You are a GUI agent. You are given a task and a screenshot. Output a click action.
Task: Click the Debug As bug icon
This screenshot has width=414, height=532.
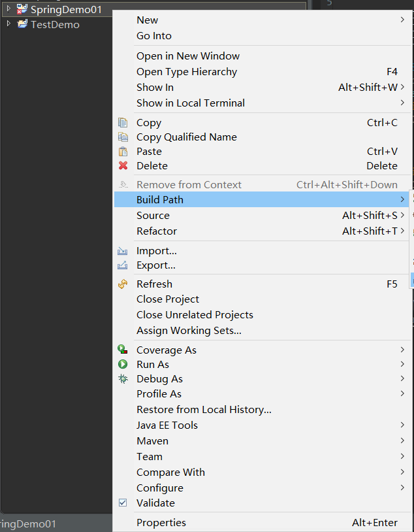[123, 379]
